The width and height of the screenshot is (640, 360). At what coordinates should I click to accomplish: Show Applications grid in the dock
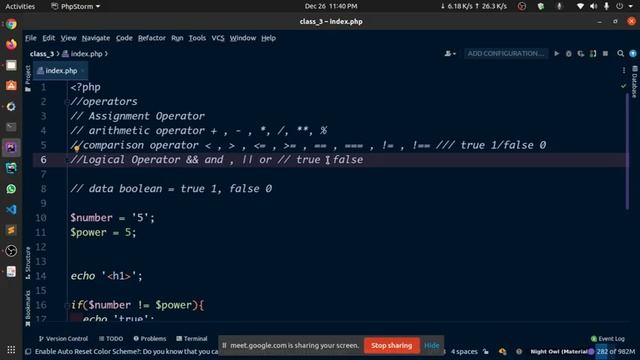click(11, 350)
